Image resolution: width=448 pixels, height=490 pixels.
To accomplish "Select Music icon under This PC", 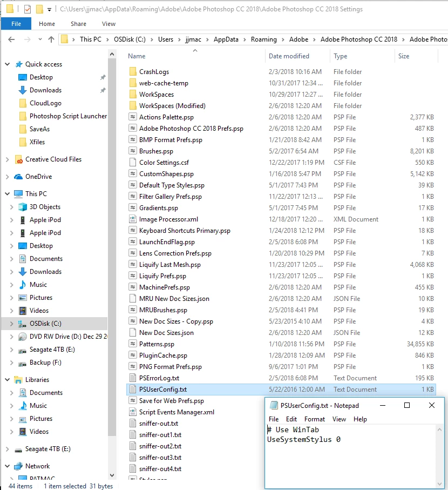I will pyautogui.click(x=23, y=285).
